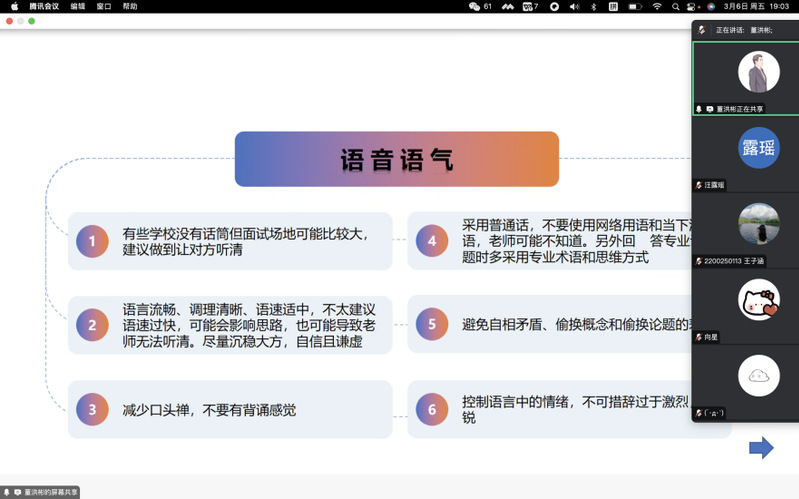Click the battery status icon

click(633, 6)
